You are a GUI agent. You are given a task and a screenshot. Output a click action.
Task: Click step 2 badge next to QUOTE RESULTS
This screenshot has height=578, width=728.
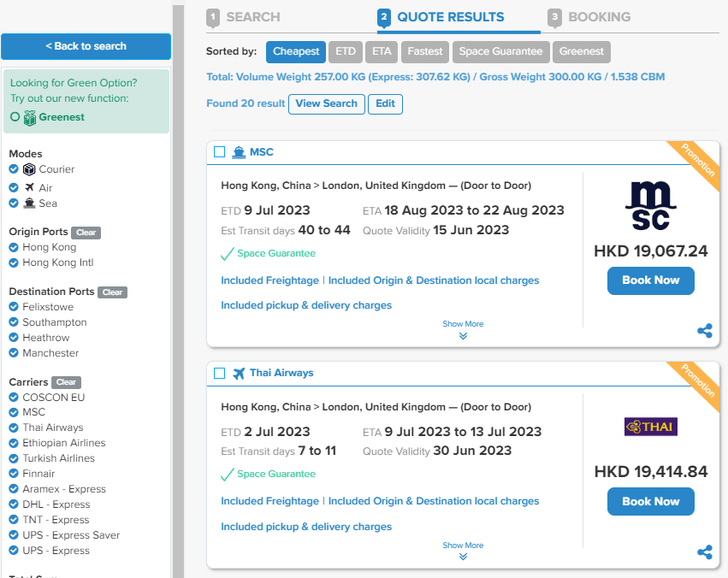pyautogui.click(x=384, y=18)
